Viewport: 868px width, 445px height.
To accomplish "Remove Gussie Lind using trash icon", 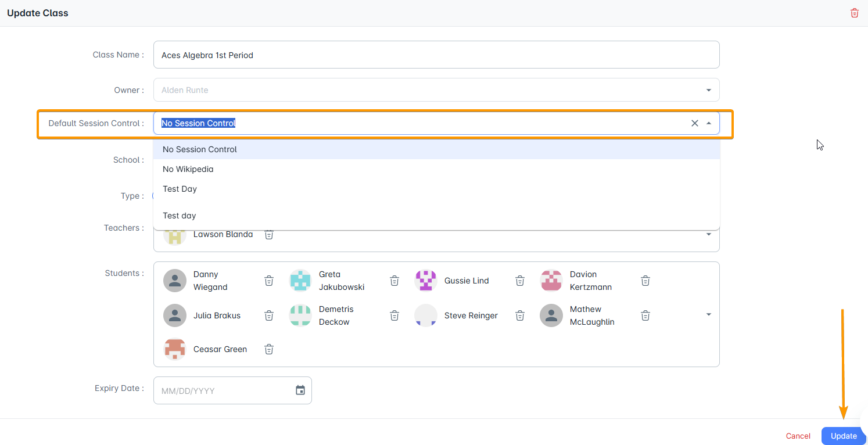I will (x=520, y=281).
